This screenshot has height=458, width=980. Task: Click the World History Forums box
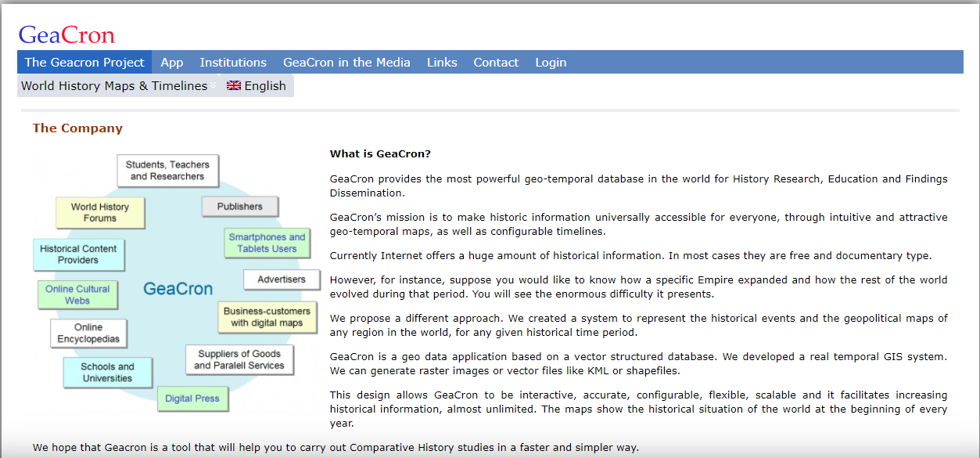pos(100,212)
